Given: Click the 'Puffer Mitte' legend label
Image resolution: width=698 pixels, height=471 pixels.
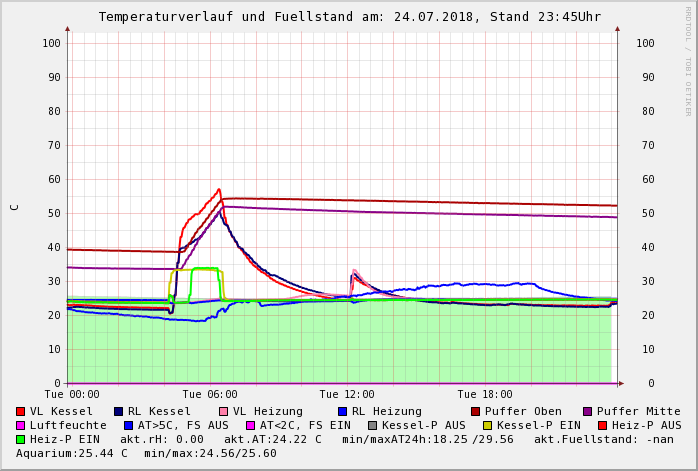Looking at the screenshot, I should point(639,411).
